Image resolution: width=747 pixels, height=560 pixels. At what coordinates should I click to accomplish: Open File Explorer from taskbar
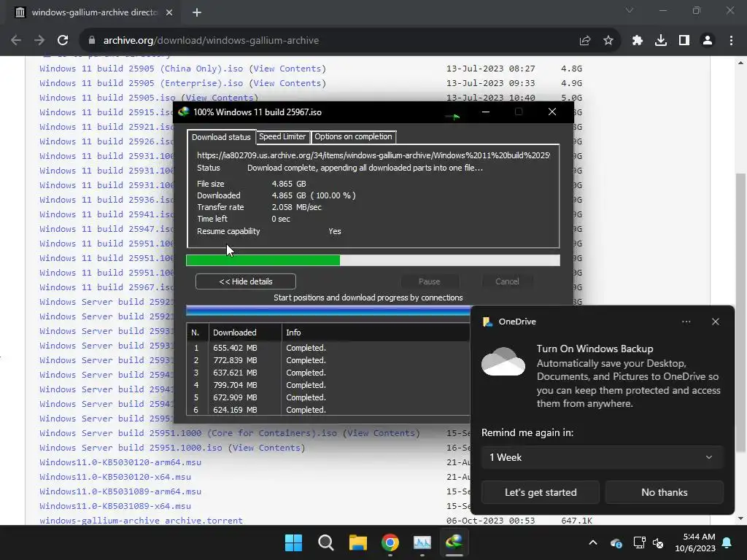357,542
